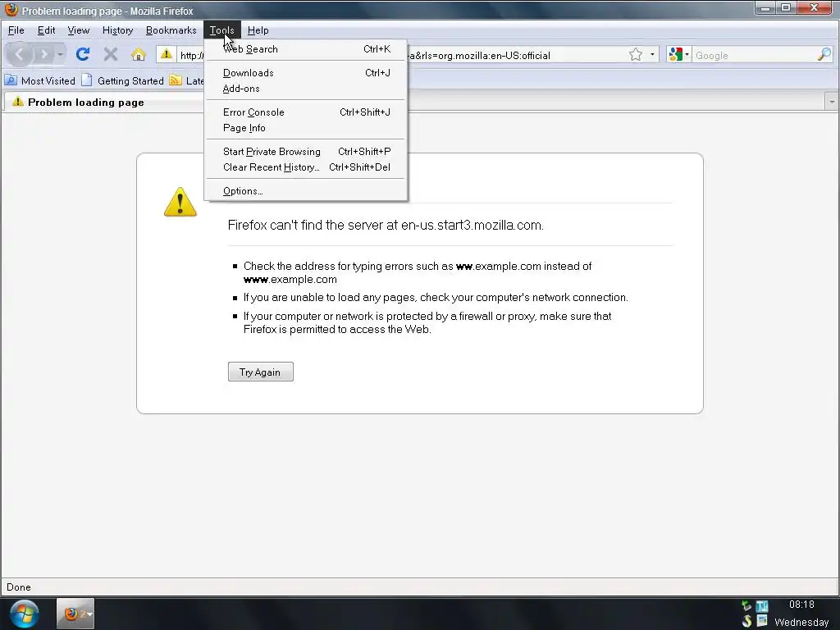Open Options from the Tools menu
The width and height of the screenshot is (840, 630).
coord(306,190)
